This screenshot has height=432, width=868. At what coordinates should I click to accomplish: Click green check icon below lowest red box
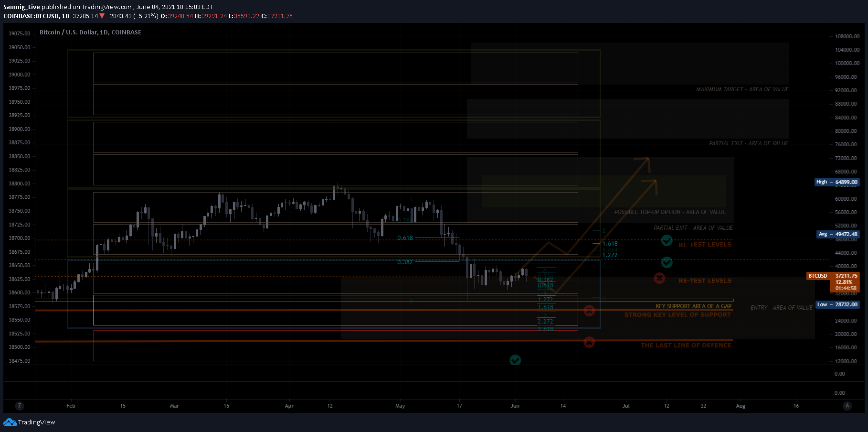[515, 360]
